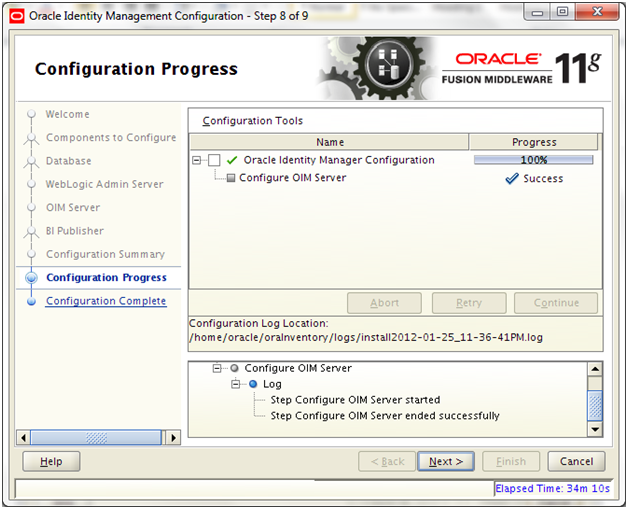Click the Next button
This screenshot has height=509, width=628.
point(446,461)
